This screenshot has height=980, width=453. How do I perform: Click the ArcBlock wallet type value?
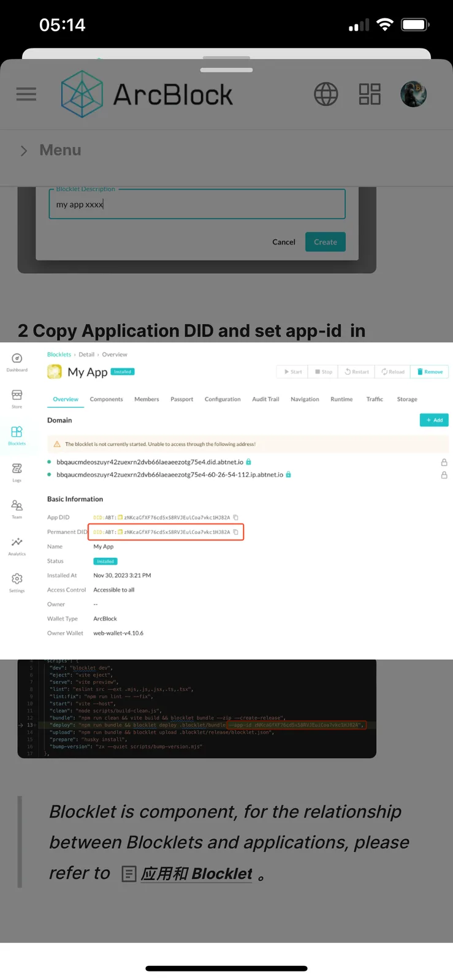pos(105,619)
